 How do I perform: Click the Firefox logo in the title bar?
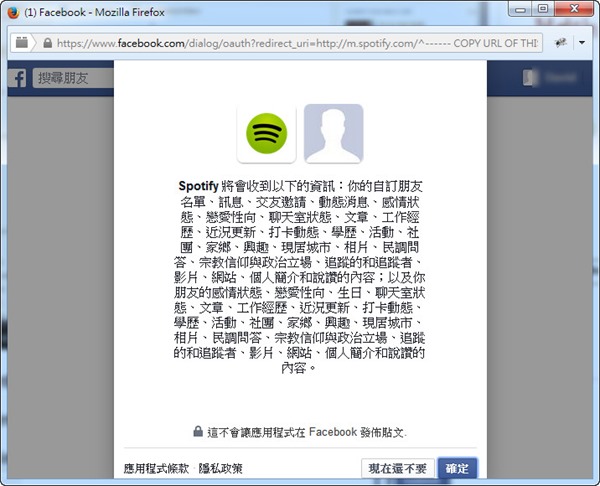(x=13, y=13)
